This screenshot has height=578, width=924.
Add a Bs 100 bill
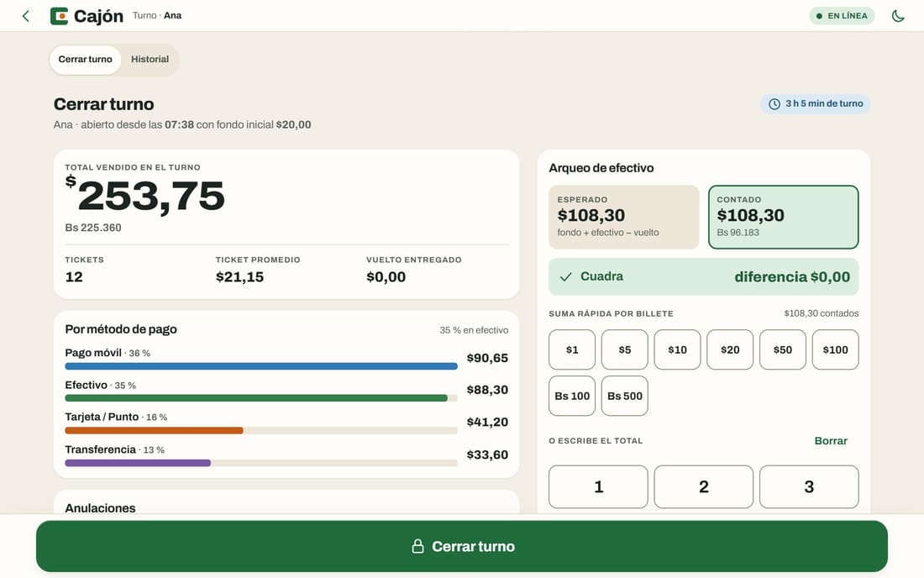click(571, 396)
